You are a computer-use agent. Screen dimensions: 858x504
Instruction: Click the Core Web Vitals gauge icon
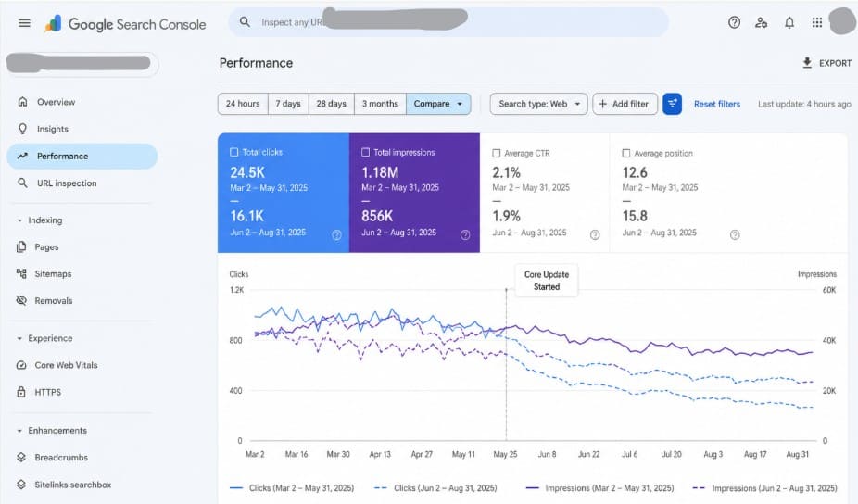[x=21, y=365]
